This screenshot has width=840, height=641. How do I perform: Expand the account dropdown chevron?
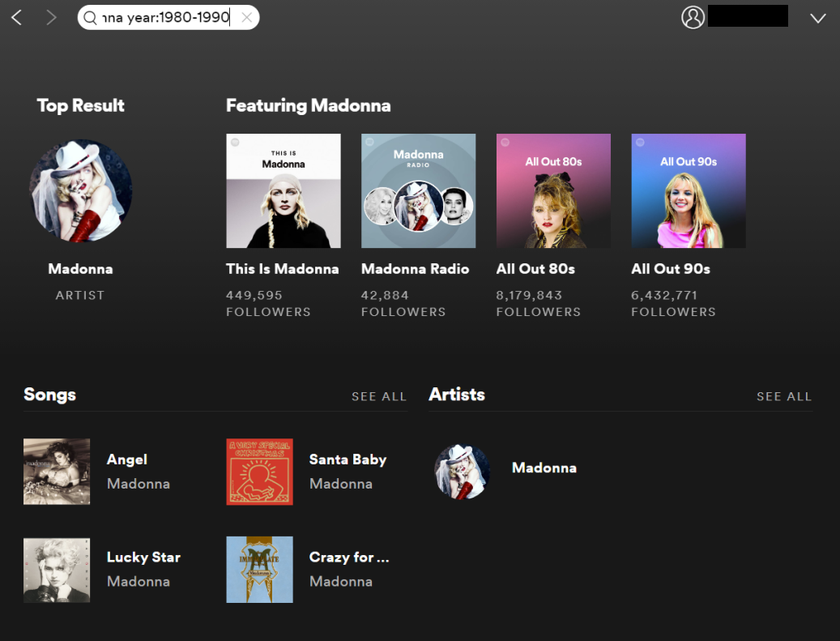pyautogui.click(x=817, y=18)
